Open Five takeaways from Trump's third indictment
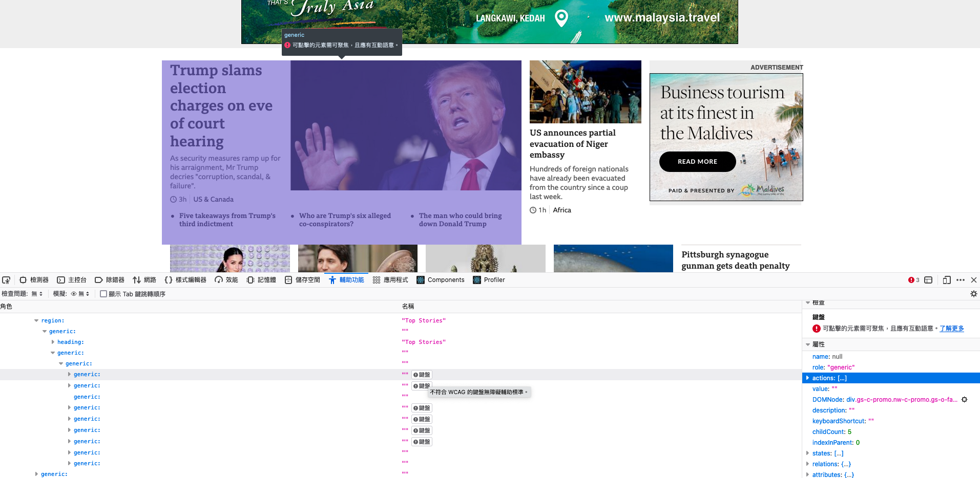The height and width of the screenshot is (478, 980). (x=227, y=220)
